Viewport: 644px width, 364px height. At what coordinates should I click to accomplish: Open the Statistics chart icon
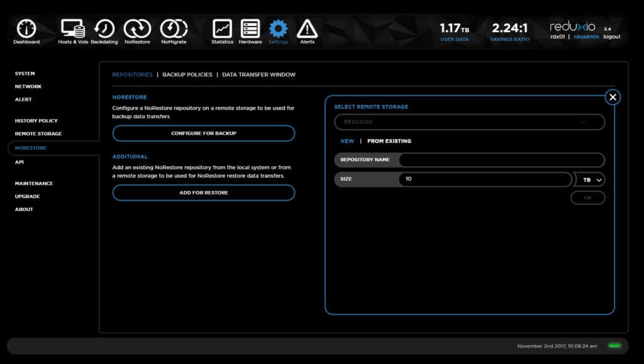(x=222, y=31)
